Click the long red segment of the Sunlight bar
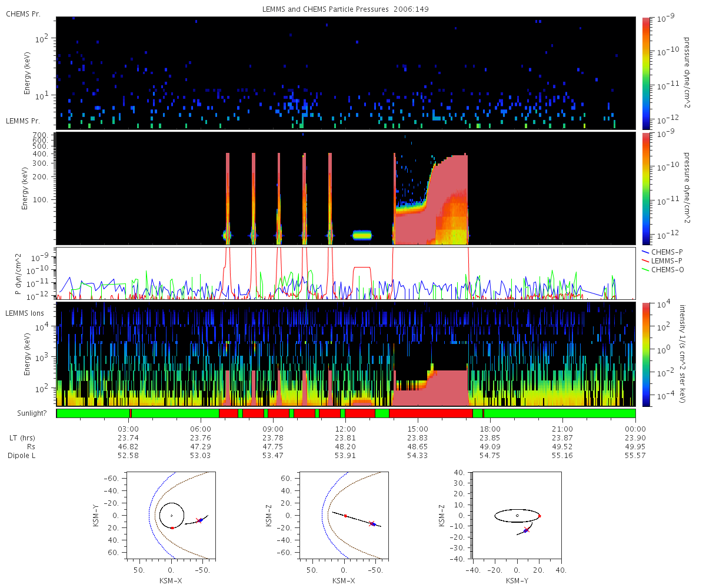Screen dimensions: 706x588 431,413
